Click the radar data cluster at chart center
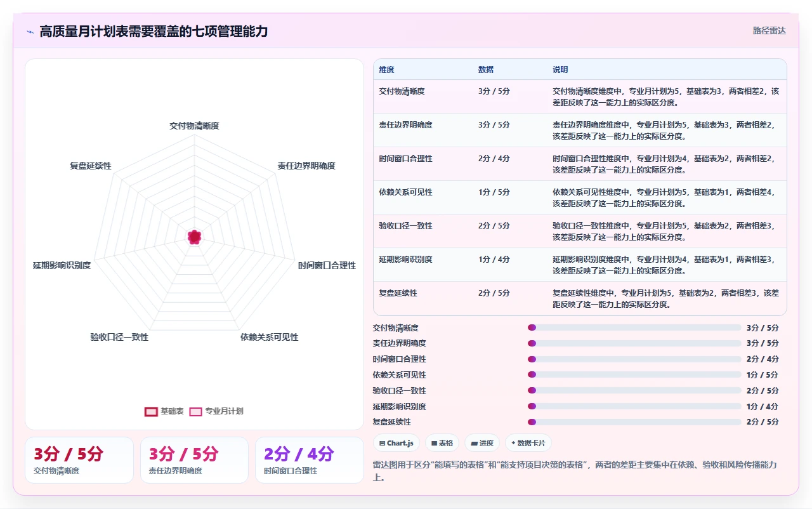812x509 pixels. pyautogui.click(x=194, y=237)
